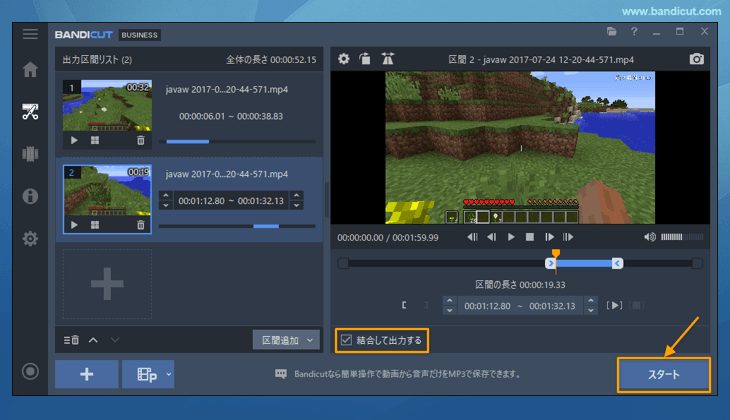
Task: Adjust the volume level slider
Action: click(682, 237)
